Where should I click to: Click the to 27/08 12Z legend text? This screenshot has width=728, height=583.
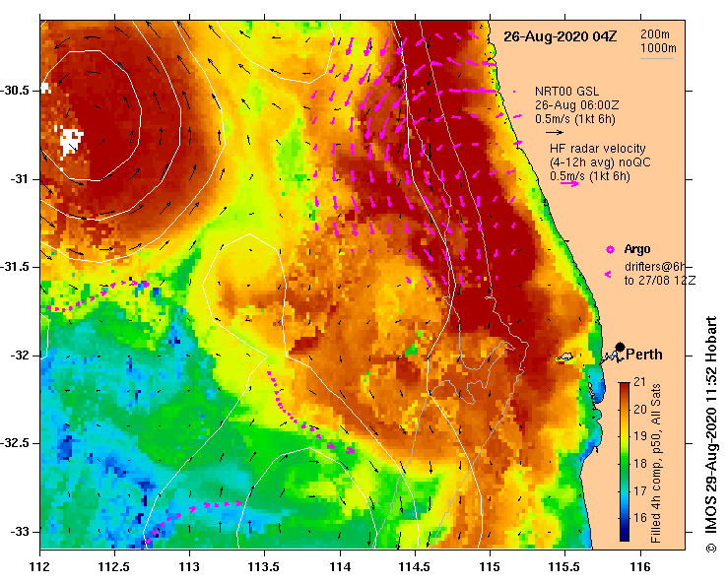(660, 281)
